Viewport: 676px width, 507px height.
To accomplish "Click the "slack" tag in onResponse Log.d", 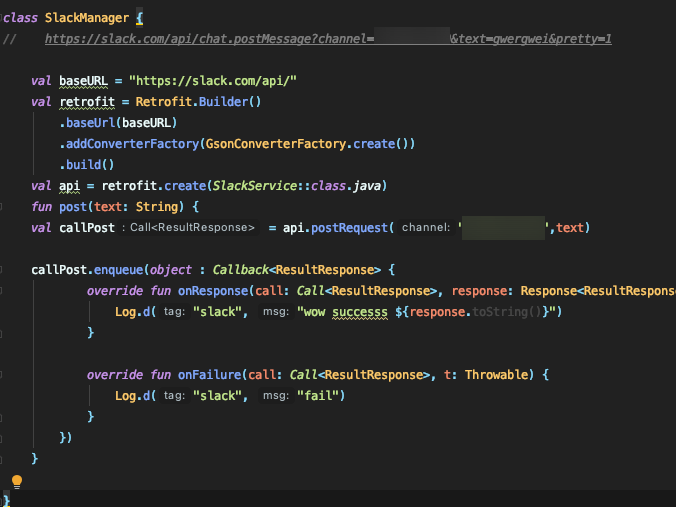I will point(217,312).
